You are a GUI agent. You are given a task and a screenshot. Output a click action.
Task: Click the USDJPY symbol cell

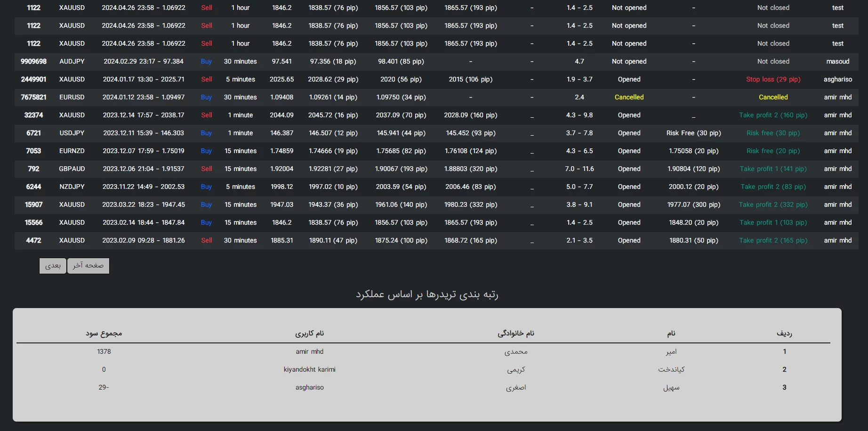[x=72, y=133]
